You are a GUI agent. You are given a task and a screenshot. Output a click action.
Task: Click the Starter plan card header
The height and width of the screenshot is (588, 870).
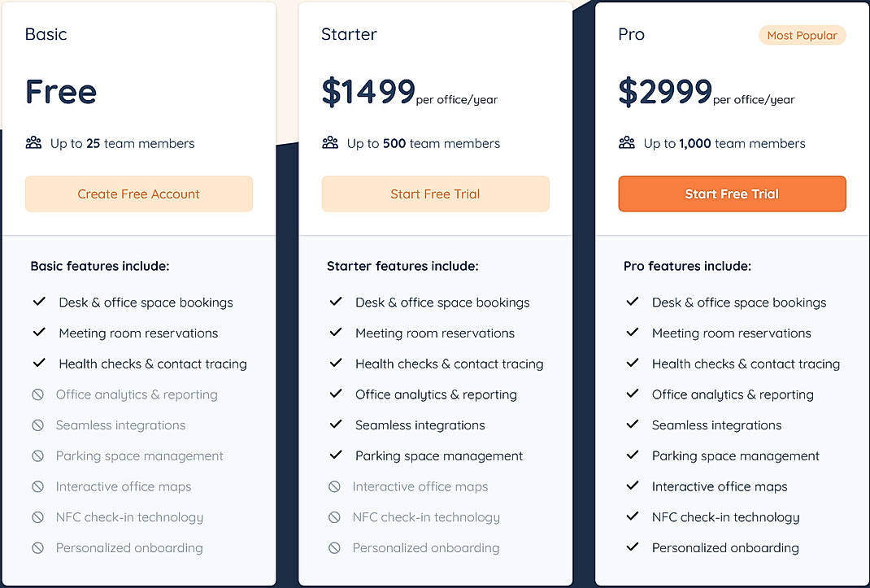[x=348, y=34]
